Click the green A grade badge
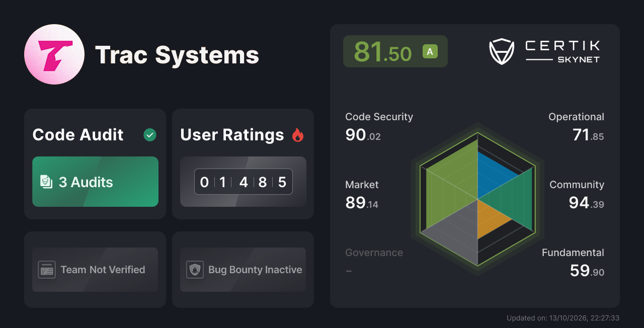Viewport: 644px width, 328px height. pos(430,51)
